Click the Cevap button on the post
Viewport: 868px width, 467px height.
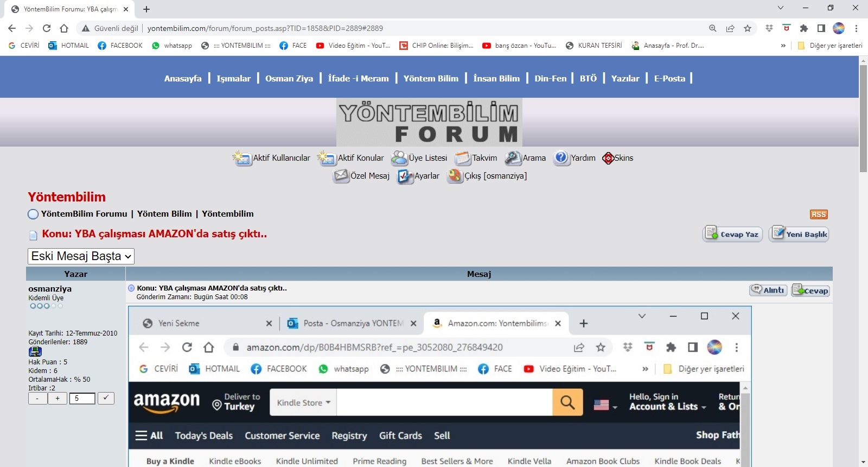[x=810, y=290]
